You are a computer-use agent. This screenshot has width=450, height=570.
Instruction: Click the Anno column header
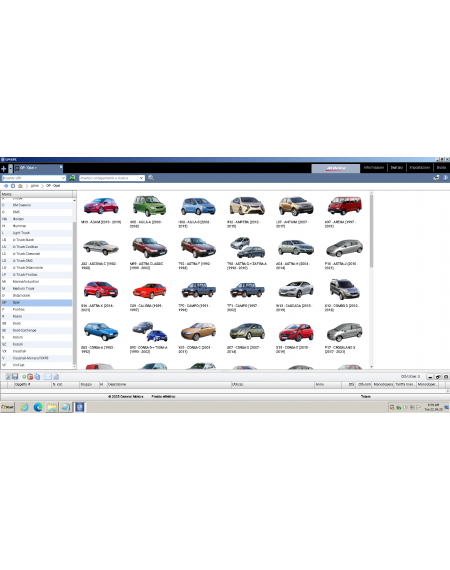point(328,384)
